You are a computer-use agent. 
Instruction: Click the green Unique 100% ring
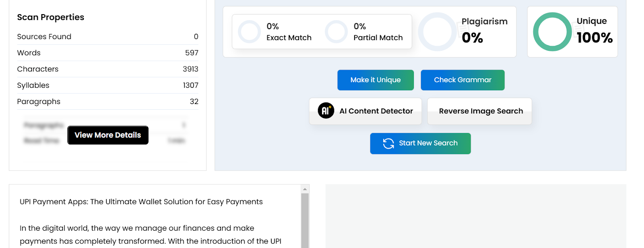(x=552, y=32)
